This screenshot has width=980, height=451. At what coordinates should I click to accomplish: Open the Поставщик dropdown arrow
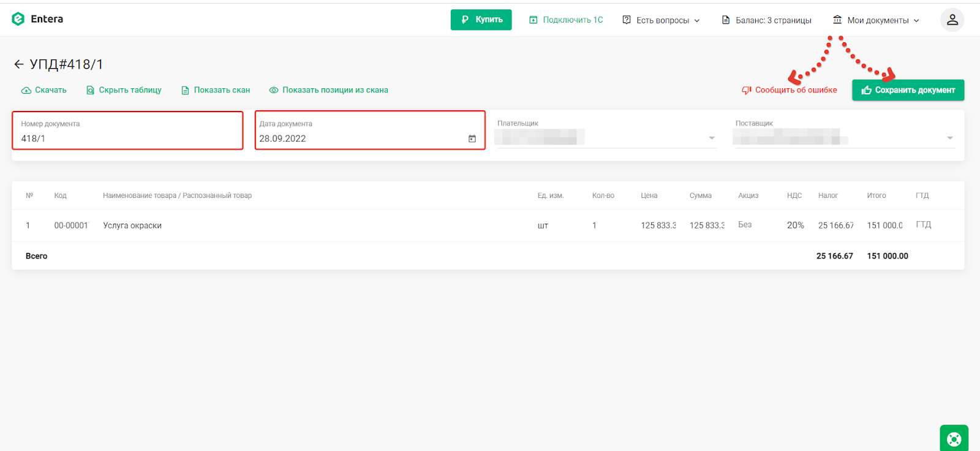click(x=950, y=138)
